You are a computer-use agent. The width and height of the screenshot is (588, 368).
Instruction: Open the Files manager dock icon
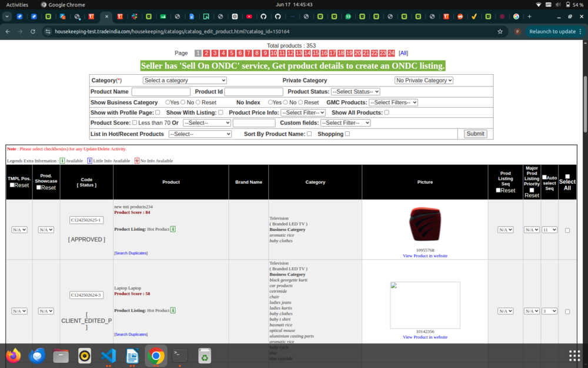pyautogui.click(x=61, y=356)
